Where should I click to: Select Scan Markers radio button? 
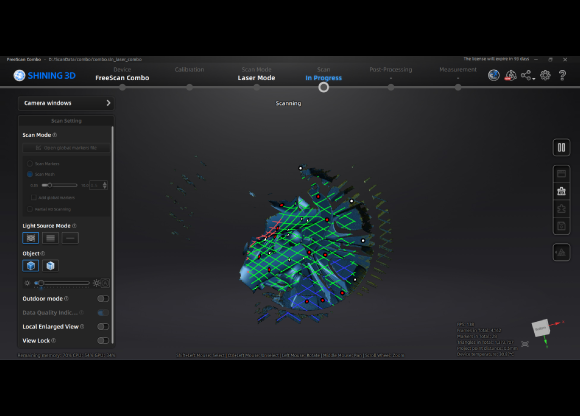click(30, 163)
